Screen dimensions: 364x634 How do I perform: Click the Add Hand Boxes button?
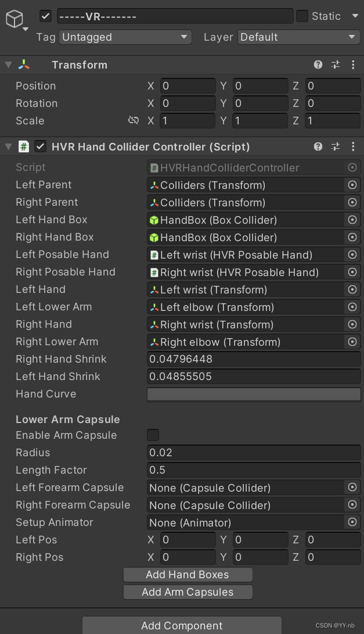[x=187, y=575]
